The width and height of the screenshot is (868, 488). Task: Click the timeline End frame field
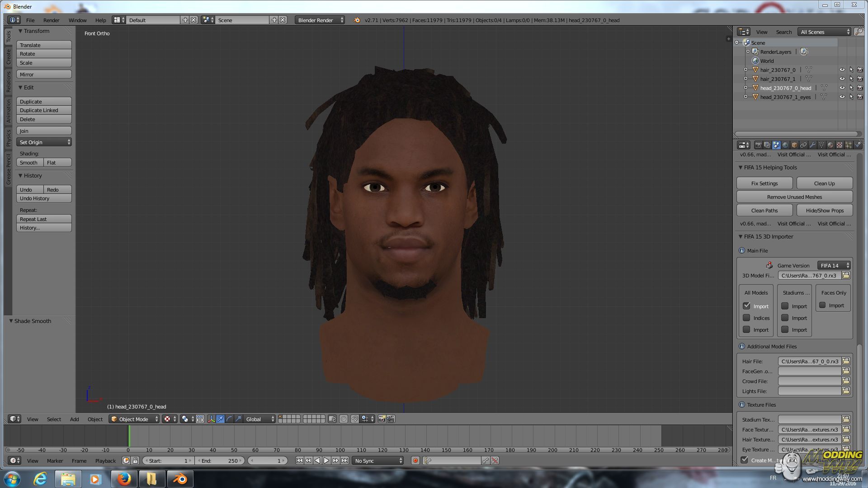(x=221, y=460)
